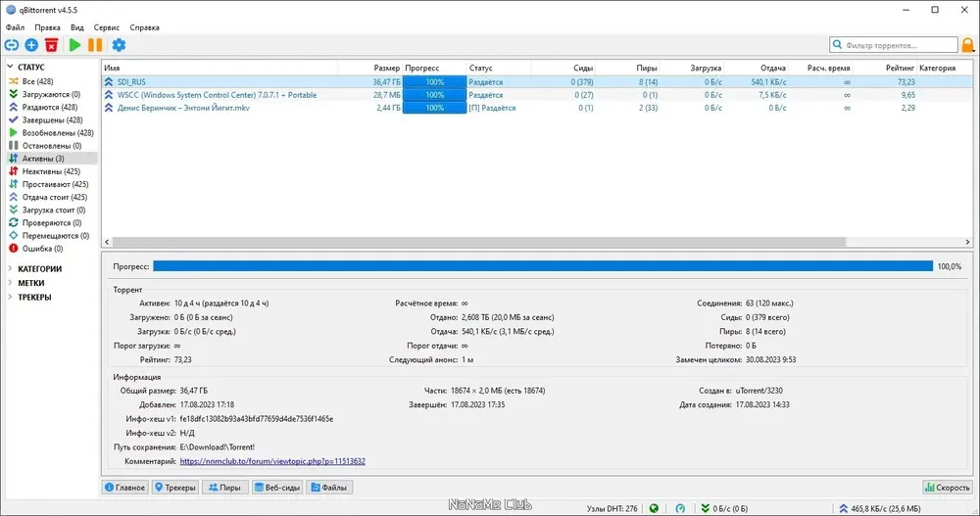Sort by the Отдача column header
The width and height of the screenshot is (980, 516).
[757, 68]
